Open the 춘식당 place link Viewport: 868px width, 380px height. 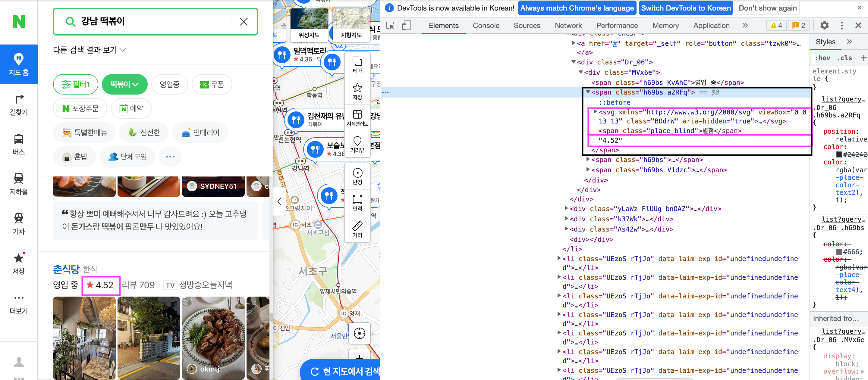(x=66, y=269)
